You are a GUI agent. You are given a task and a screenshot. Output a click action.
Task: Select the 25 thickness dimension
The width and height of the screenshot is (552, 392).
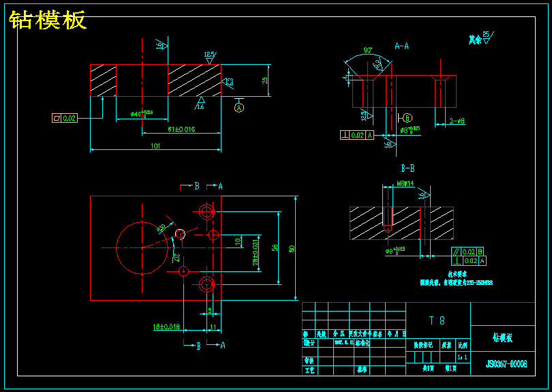264,80
